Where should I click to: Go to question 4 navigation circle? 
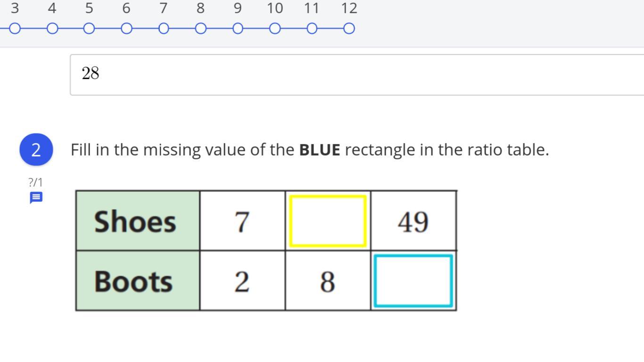pyautogui.click(x=52, y=29)
